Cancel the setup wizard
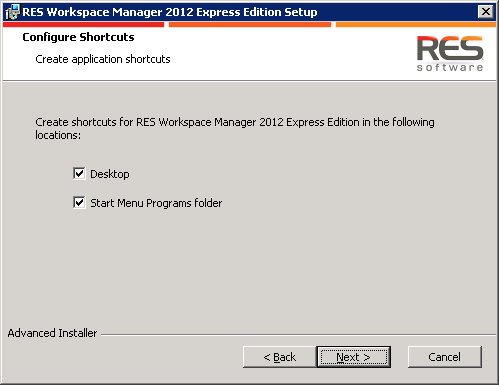 coord(445,357)
